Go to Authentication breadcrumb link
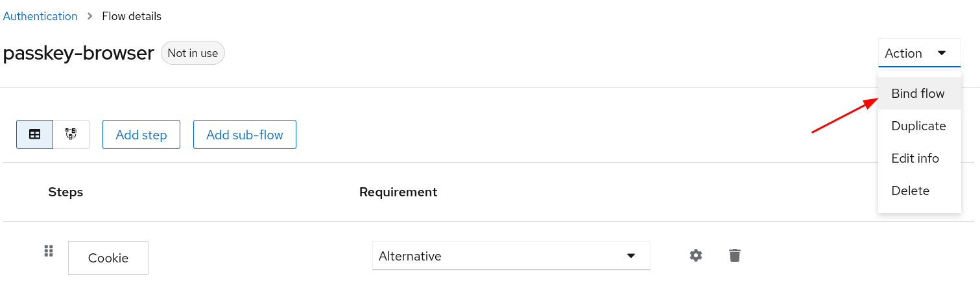This screenshot has height=289, width=980. (x=40, y=16)
